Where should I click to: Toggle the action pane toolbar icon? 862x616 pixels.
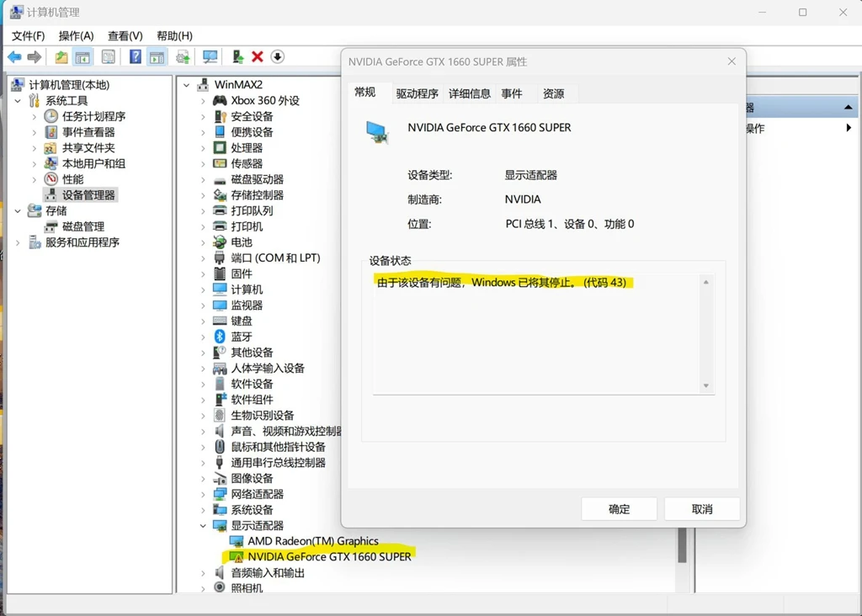coord(157,56)
